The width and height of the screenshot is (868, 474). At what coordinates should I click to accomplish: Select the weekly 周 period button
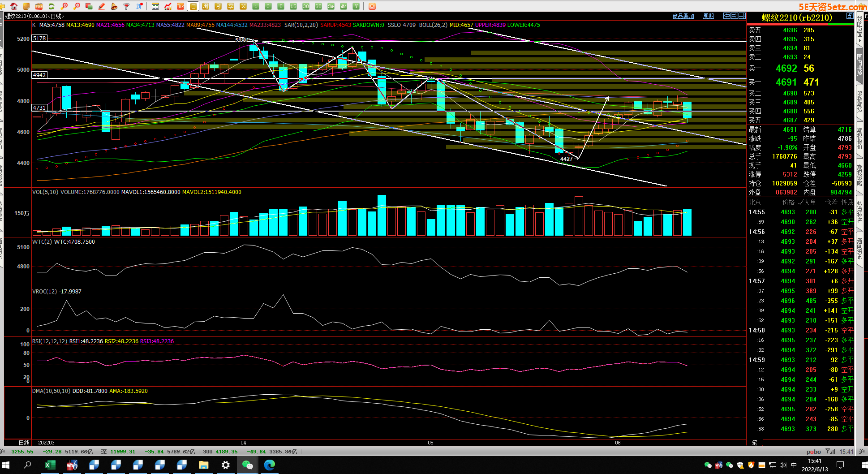pyautogui.click(x=206, y=6)
